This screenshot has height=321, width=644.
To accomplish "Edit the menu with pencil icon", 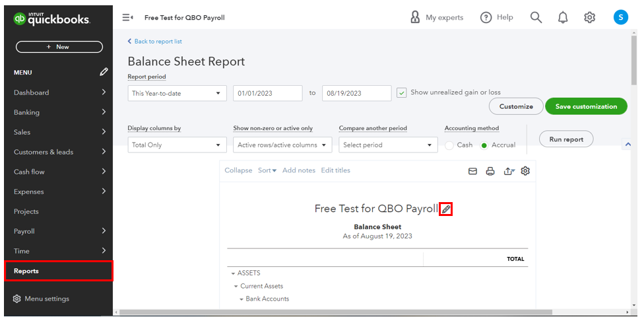I will click(104, 73).
